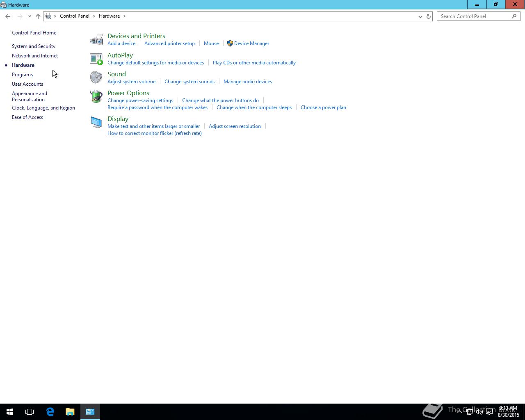Open the recent locations dropdown
Viewport: 525px width, 420px height.
tap(30, 16)
